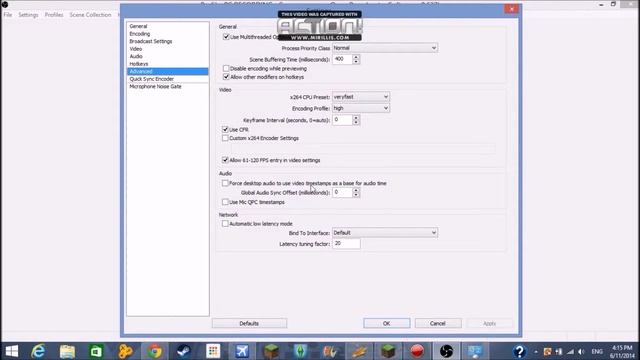The width and height of the screenshot is (640, 360).
Task: Click the blue help question mark icon
Action: [519, 351]
